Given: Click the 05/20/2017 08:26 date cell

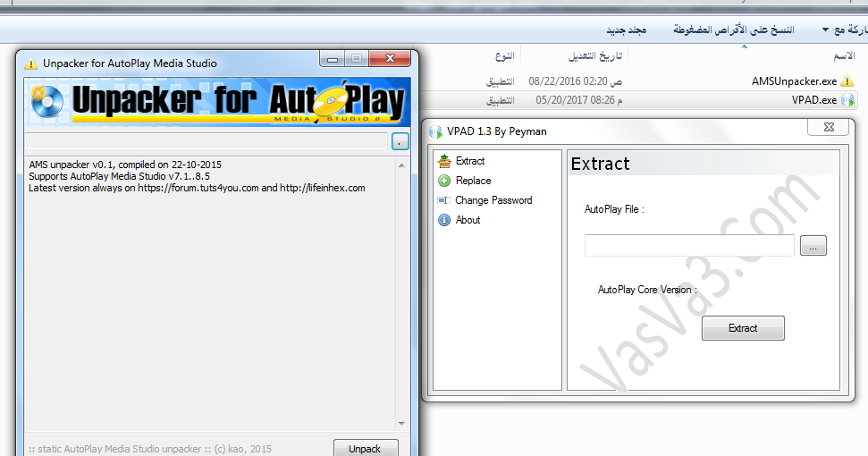Looking at the screenshot, I should (x=579, y=100).
